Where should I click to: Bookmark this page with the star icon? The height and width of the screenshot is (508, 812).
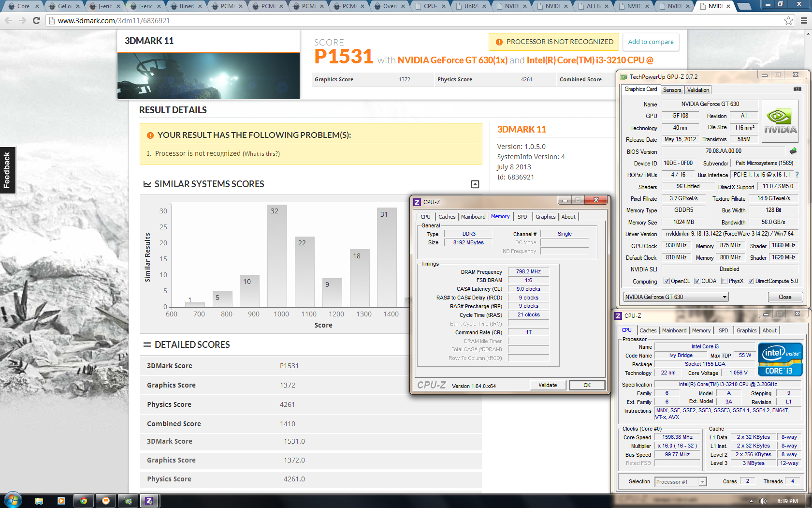click(789, 20)
